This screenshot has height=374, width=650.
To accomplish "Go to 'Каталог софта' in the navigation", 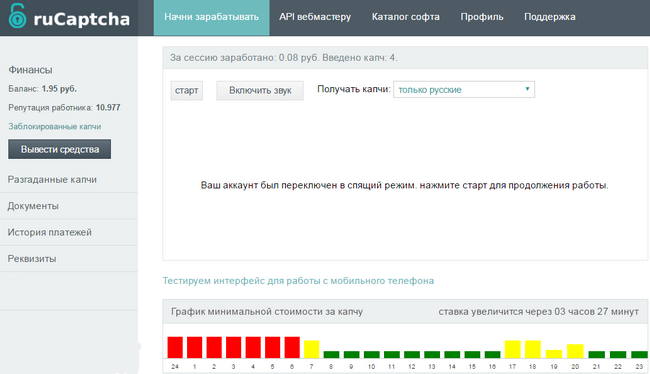I will point(405,17).
